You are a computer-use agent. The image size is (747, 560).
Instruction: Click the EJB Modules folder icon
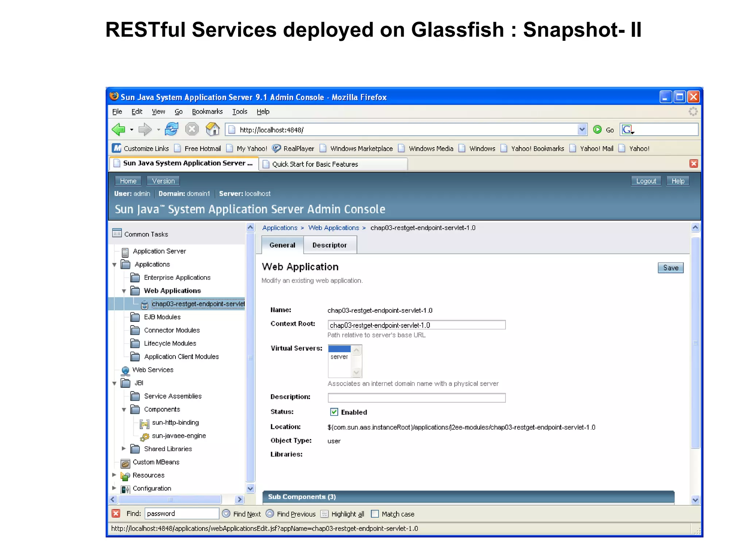coord(135,317)
